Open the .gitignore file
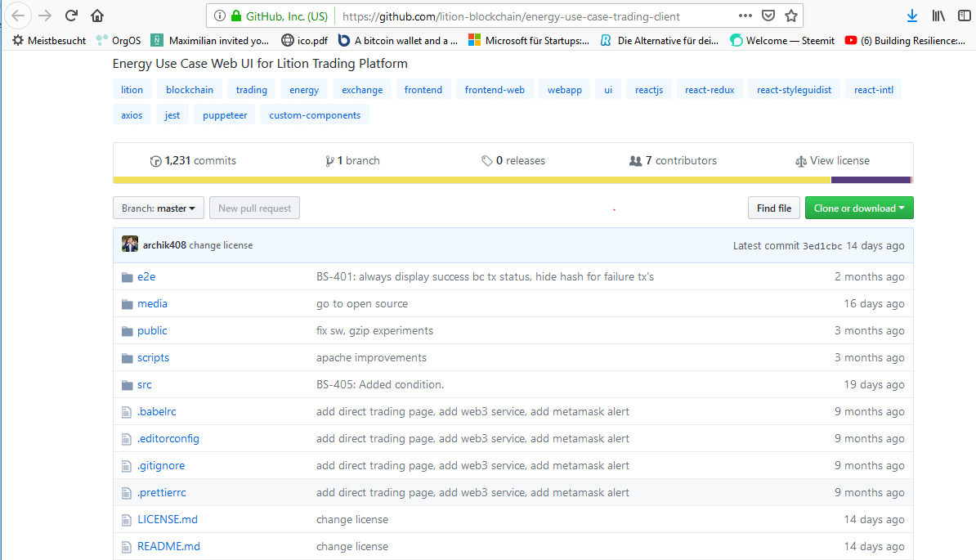976x560 pixels. 161,465
